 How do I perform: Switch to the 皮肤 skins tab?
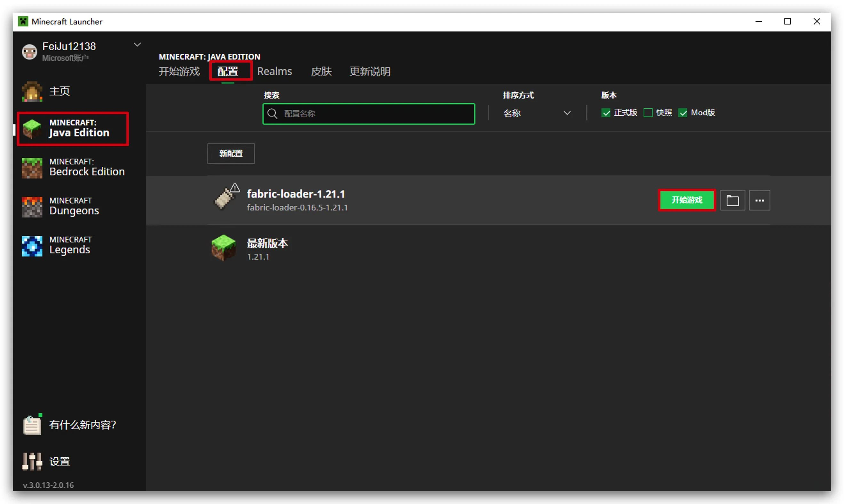tap(321, 72)
